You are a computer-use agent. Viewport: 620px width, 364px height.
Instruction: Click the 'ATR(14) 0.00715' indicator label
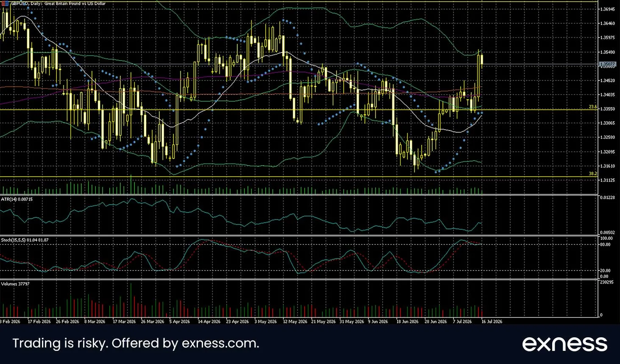[x=17, y=199]
